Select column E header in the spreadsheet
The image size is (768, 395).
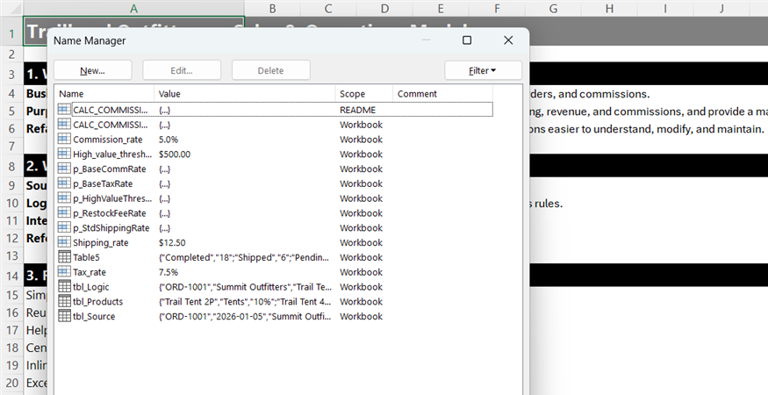click(x=441, y=8)
